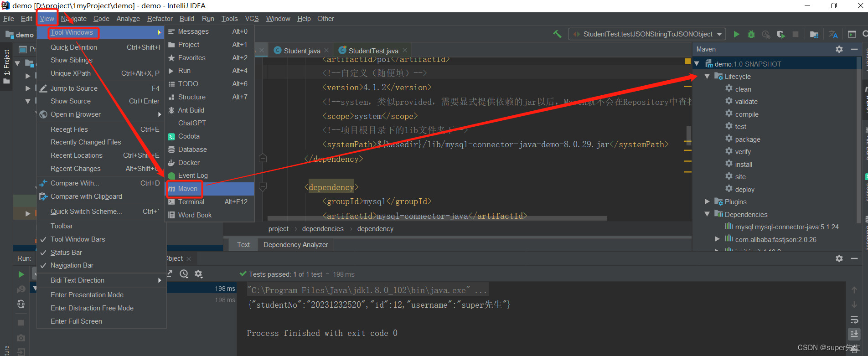Image resolution: width=868 pixels, height=356 pixels.
Task: Select the 'compile' lifecycle goal
Action: point(746,114)
